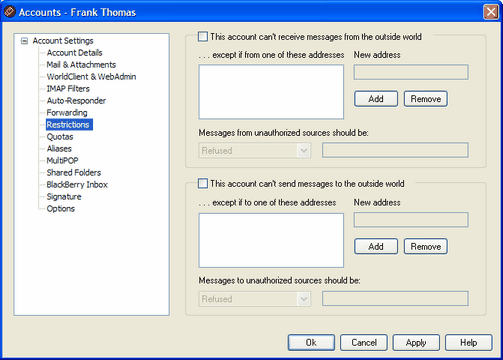
Task: Click Add button under receive restrictions
Action: click(x=376, y=99)
